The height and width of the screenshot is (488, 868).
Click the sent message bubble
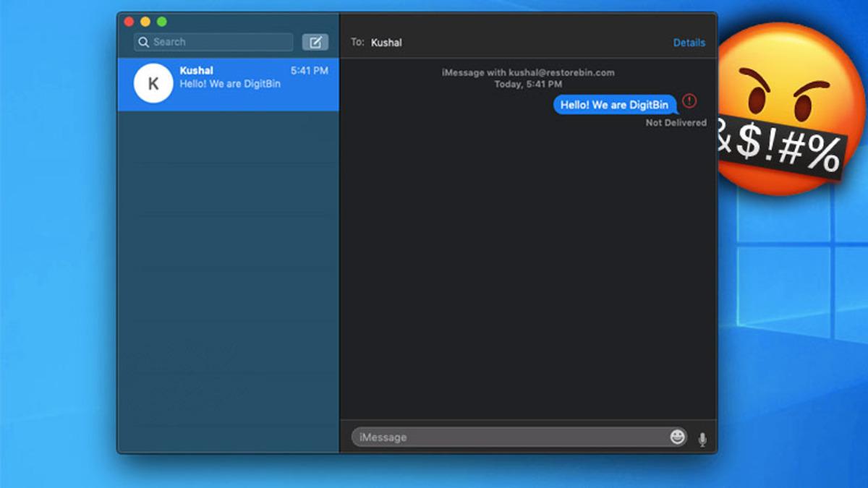(614, 105)
